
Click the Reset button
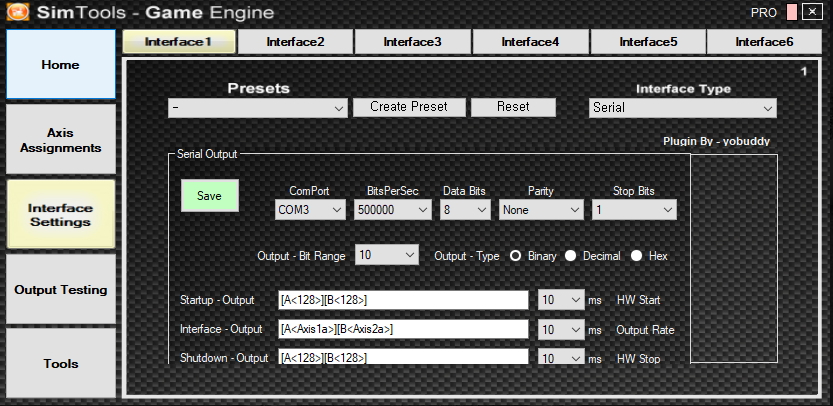513,107
